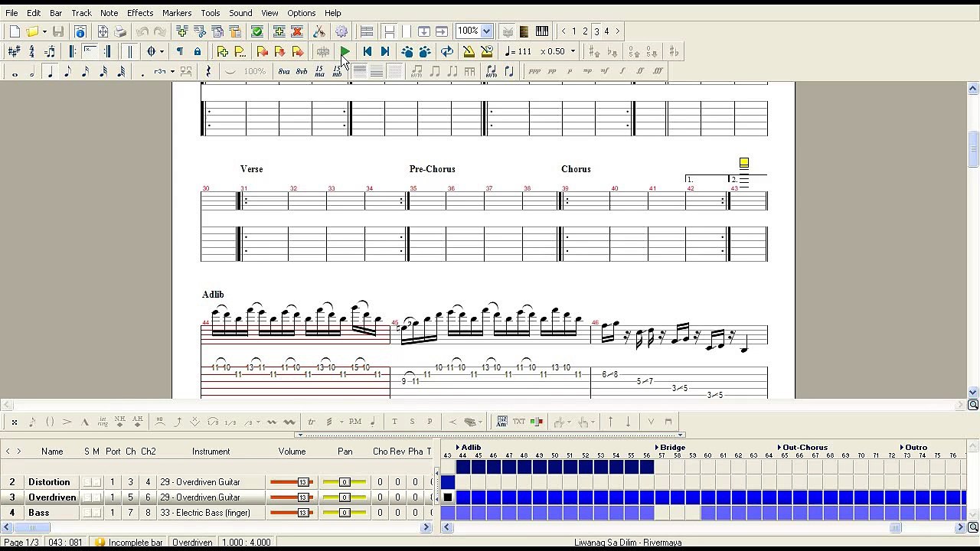Toggle Mute for the Distortion track
The image size is (980, 551).
coord(96,482)
